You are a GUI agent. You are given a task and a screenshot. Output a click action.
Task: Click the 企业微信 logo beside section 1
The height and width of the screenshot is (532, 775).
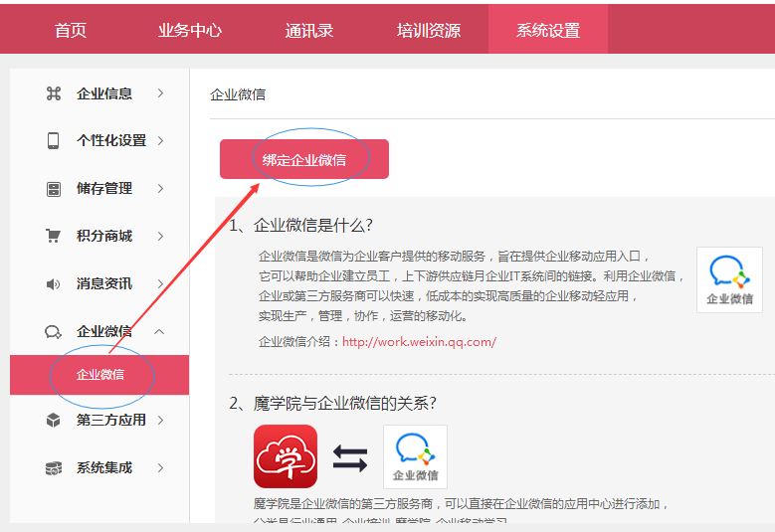click(x=729, y=280)
